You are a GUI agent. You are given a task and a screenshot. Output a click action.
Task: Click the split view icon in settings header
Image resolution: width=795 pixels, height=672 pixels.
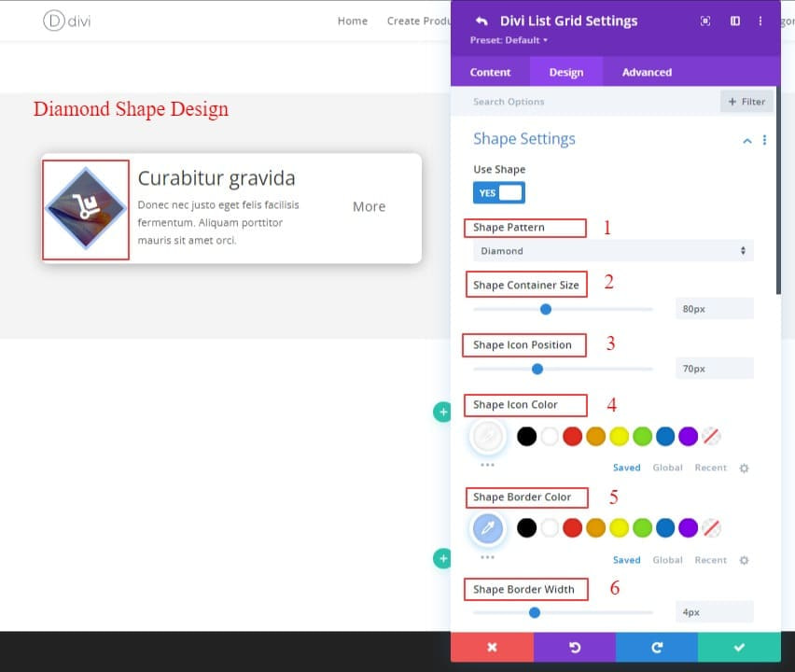734,21
